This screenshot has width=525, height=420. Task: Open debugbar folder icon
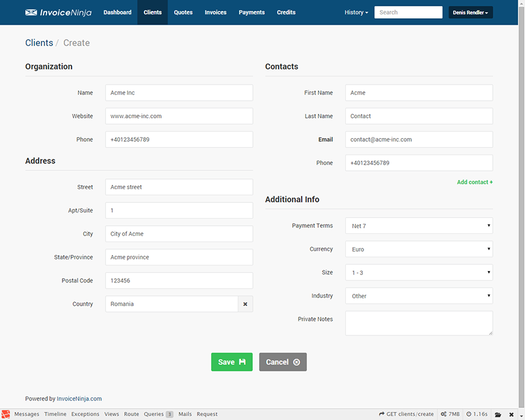point(498,414)
